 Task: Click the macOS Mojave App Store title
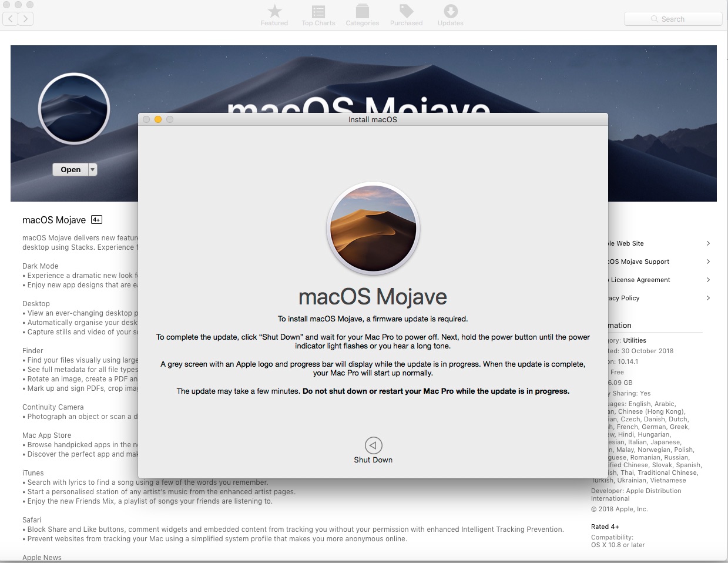[x=54, y=220]
